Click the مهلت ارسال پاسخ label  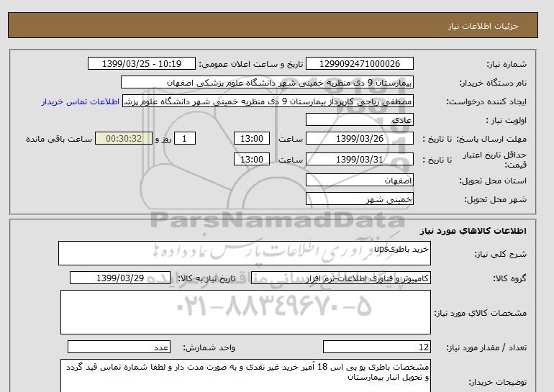[x=492, y=139]
